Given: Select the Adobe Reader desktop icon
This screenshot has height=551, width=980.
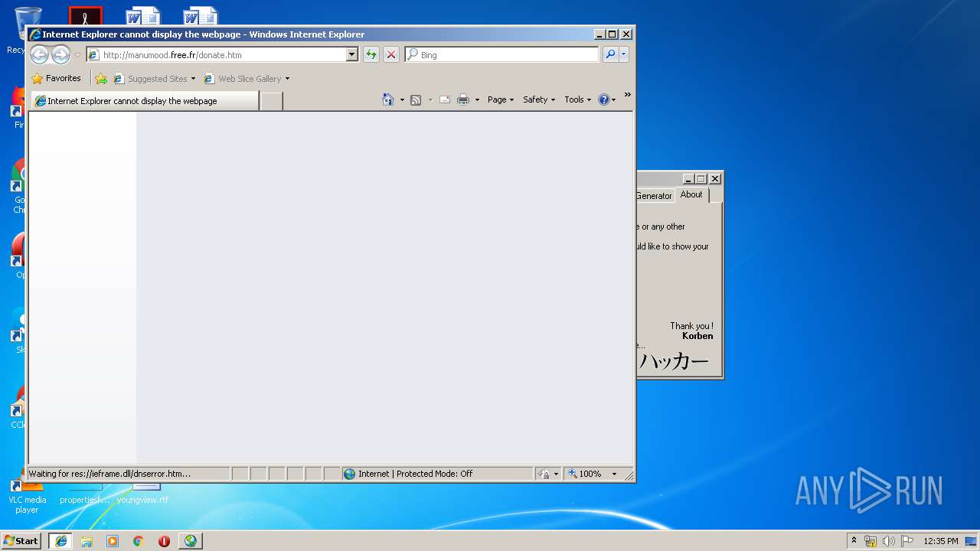Looking at the screenshot, I should [85, 15].
